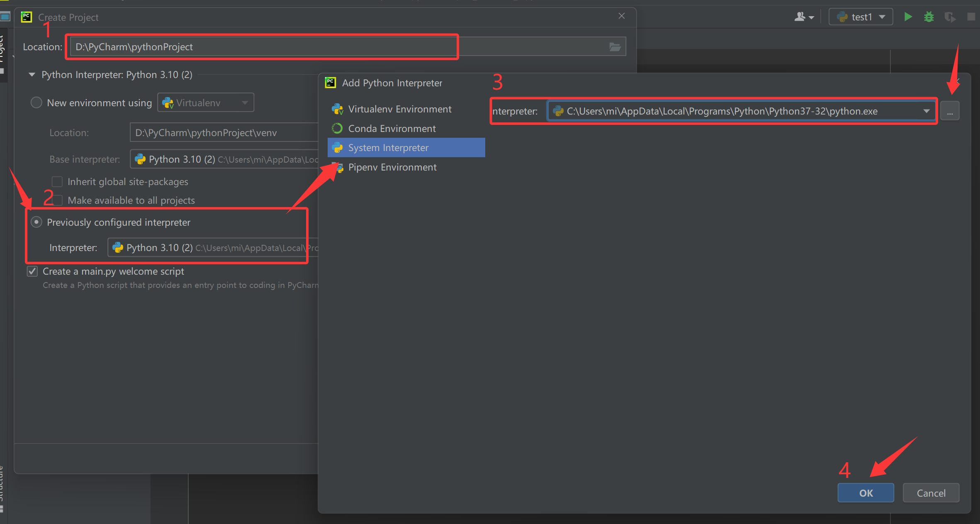Uncheck Create a main.py welcome script
The height and width of the screenshot is (524, 980).
point(32,271)
